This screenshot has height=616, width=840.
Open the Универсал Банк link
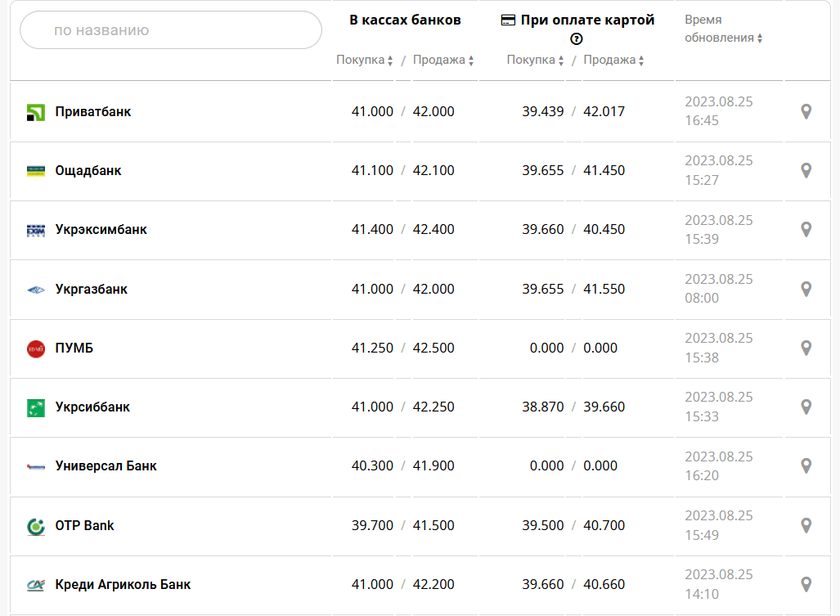pos(106,465)
